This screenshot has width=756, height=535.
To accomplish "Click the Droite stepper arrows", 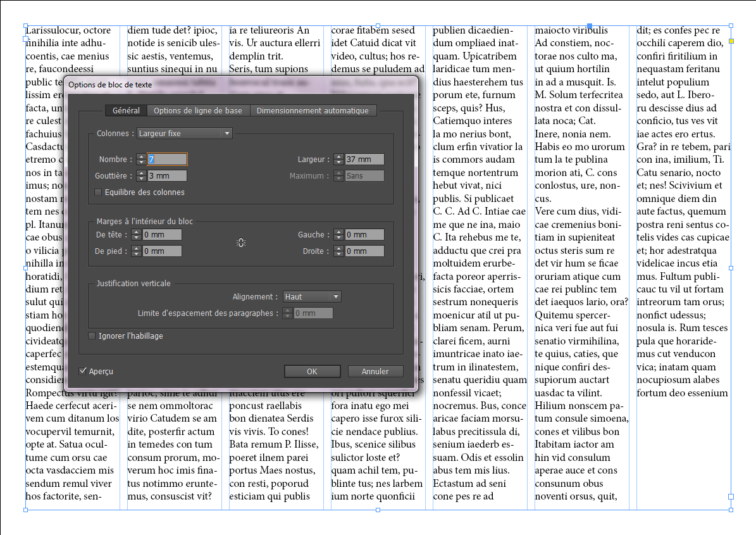I will tap(338, 251).
